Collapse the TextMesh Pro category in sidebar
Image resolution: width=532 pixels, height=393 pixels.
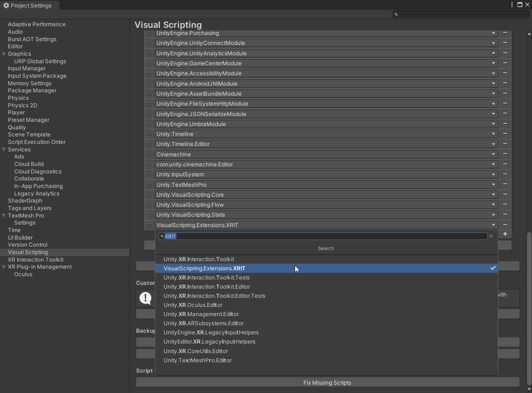click(4, 215)
